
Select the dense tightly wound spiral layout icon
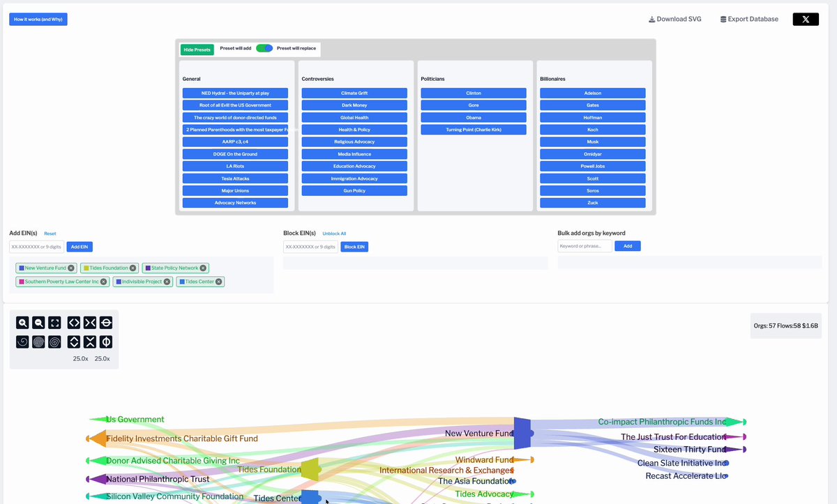click(x=39, y=342)
